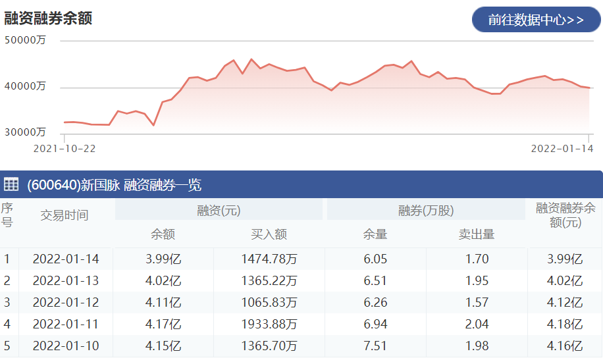Viewport: 603px width, 364px height.
Task: Select the 2022-01-14 date cell in row 1
Action: pos(66,259)
